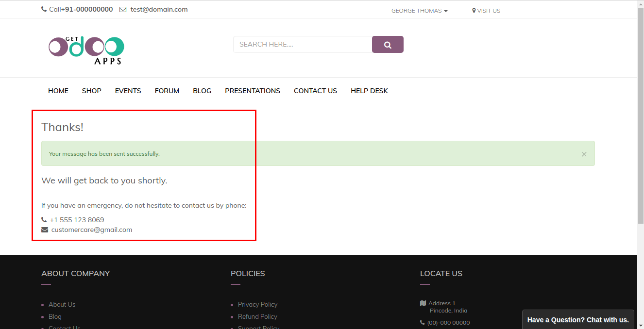Select the Contact Us navigation link
The width and height of the screenshot is (644, 329).
[315, 91]
